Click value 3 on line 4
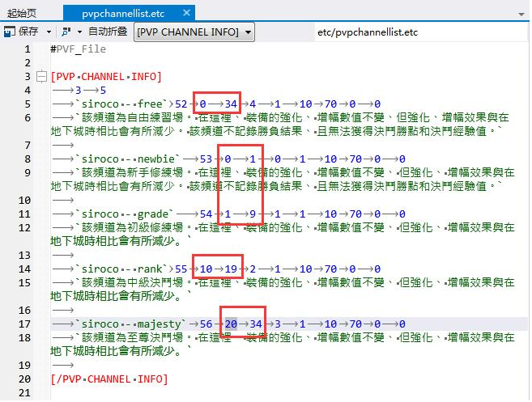532x402 pixels. (x=79, y=91)
